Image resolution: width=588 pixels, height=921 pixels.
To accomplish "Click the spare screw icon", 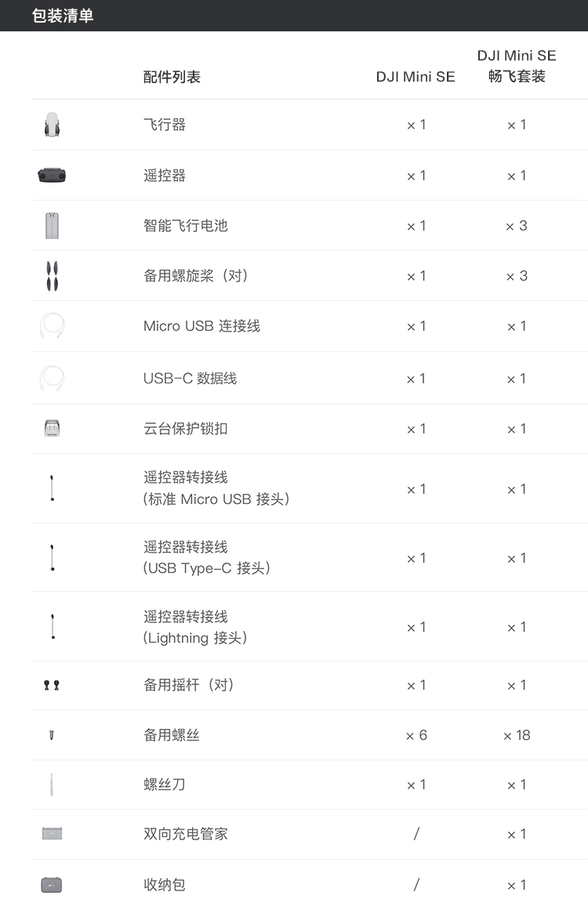I will 52,734.
